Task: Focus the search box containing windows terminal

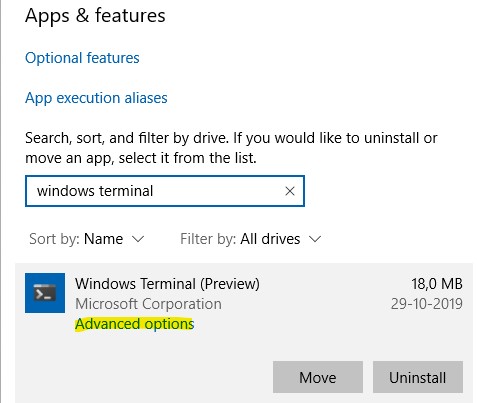Action: pos(165,191)
